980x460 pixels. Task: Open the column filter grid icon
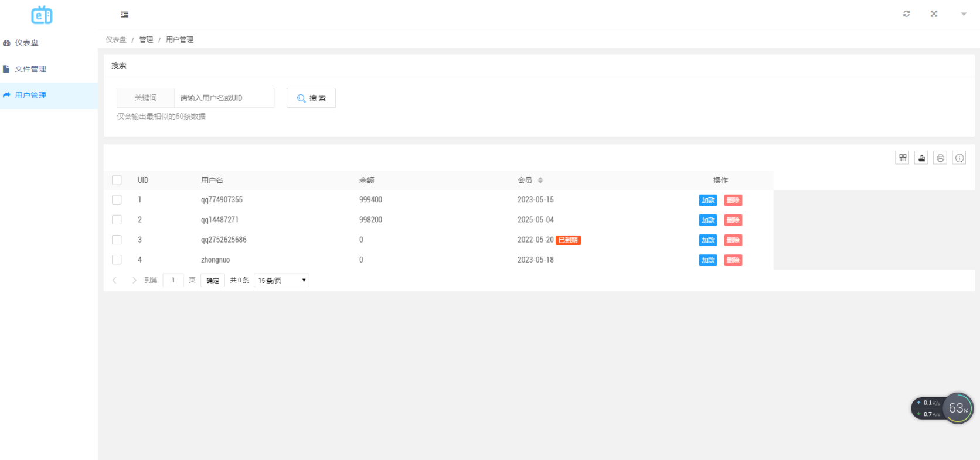pyautogui.click(x=903, y=158)
